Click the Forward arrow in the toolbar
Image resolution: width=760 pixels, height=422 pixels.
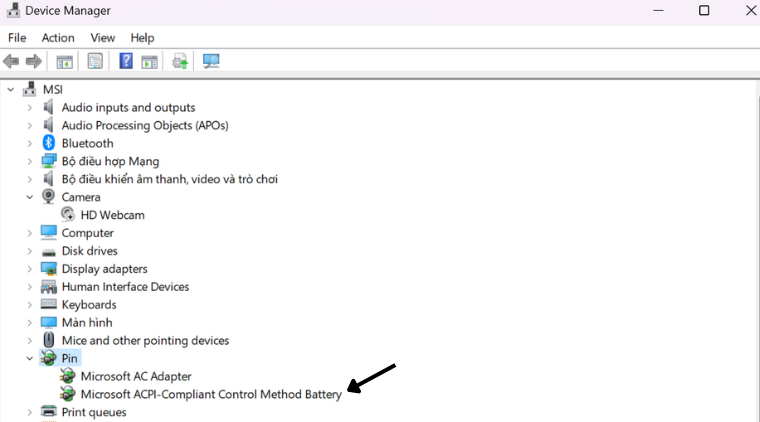(33, 61)
